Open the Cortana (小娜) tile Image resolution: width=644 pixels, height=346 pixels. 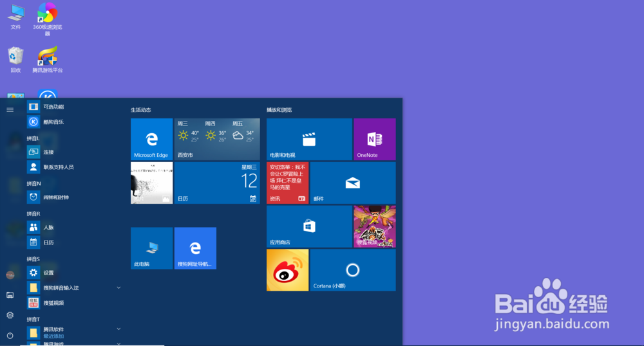point(353,270)
